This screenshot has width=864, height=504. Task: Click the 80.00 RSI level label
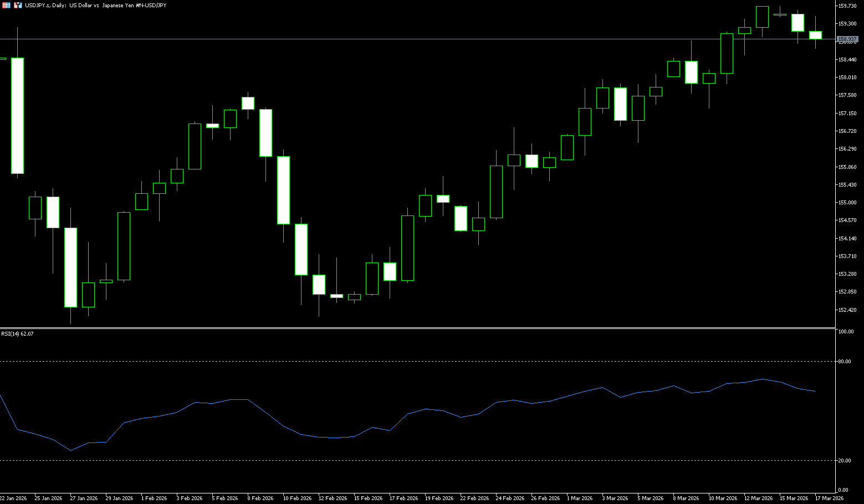pos(845,362)
